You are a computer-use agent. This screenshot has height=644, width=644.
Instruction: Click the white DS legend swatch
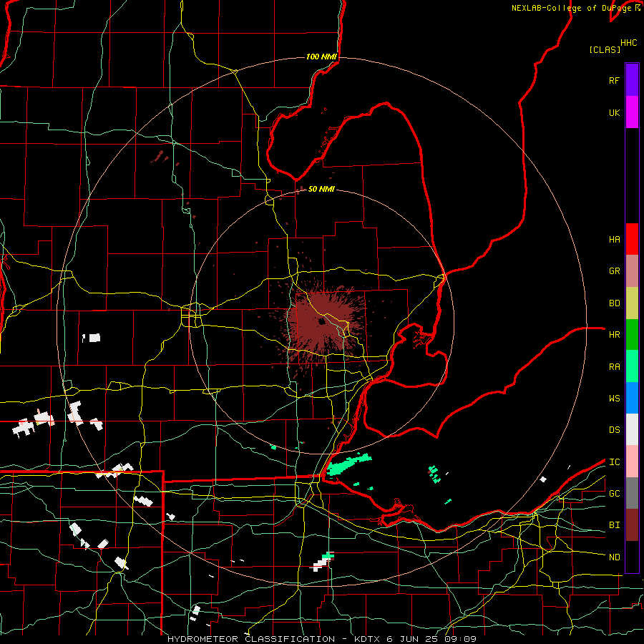(632, 429)
